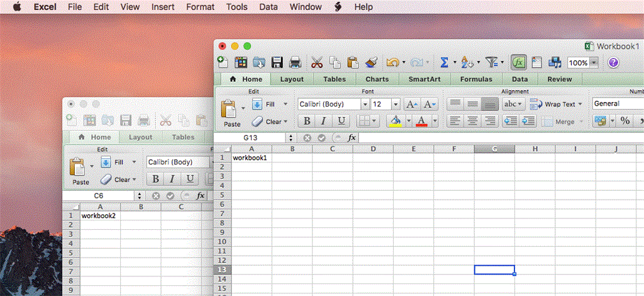Open the Data menu in the menu bar
The image size is (644, 296).
[x=268, y=7]
